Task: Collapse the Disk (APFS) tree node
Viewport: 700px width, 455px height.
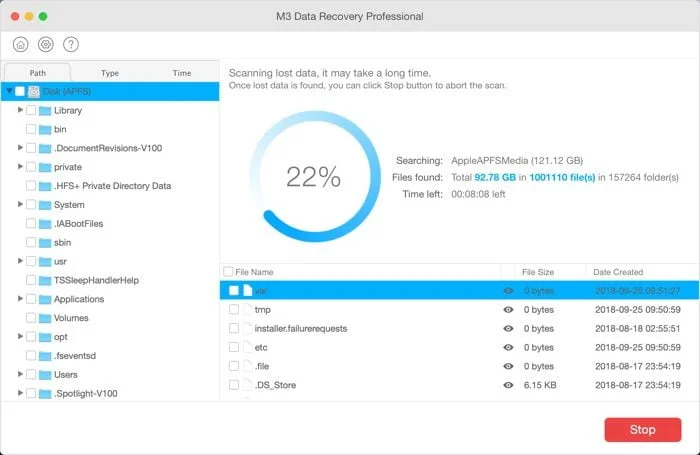Action: 9,91
